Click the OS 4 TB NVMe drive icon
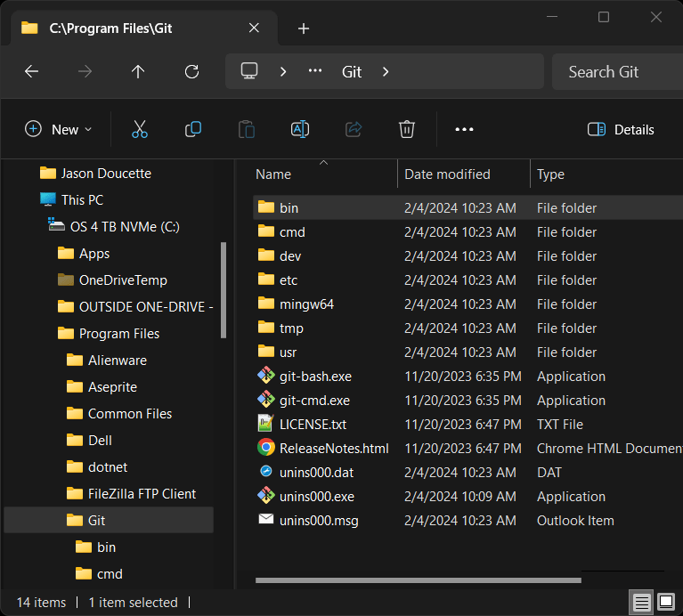Viewport: 683px width, 616px height. (56, 224)
